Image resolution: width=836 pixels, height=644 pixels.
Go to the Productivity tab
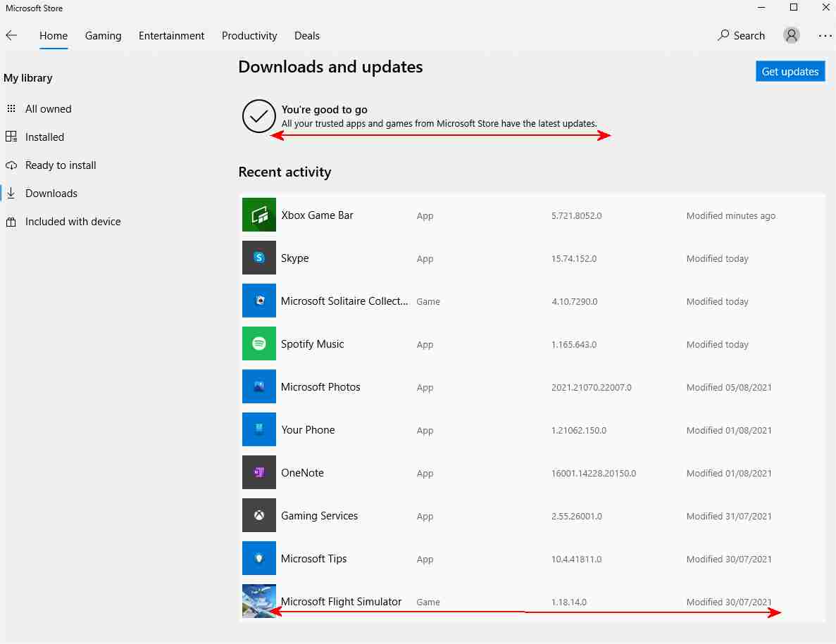tap(249, 36)
